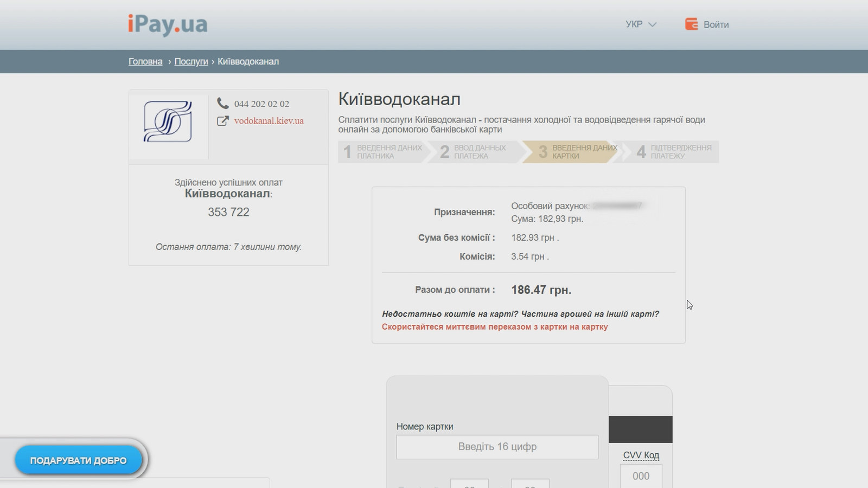Go to Головна breadcrumb

(x=145, y=61)
